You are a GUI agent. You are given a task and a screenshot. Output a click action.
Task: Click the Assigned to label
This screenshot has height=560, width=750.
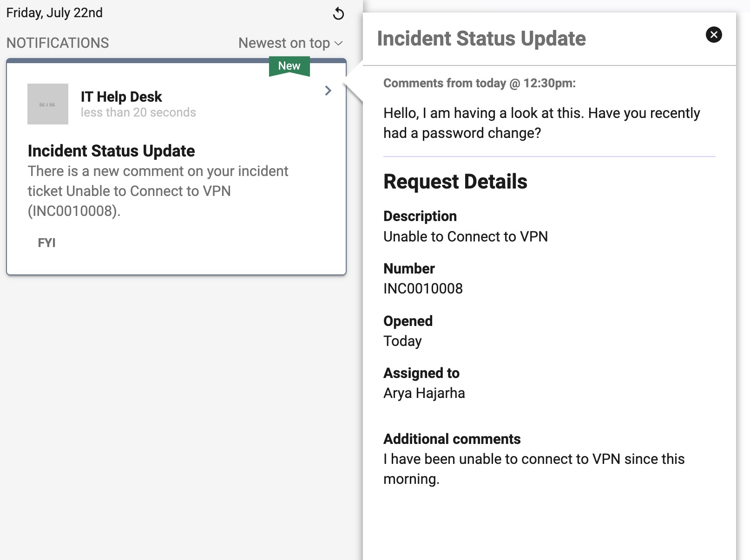coord(421,373)
